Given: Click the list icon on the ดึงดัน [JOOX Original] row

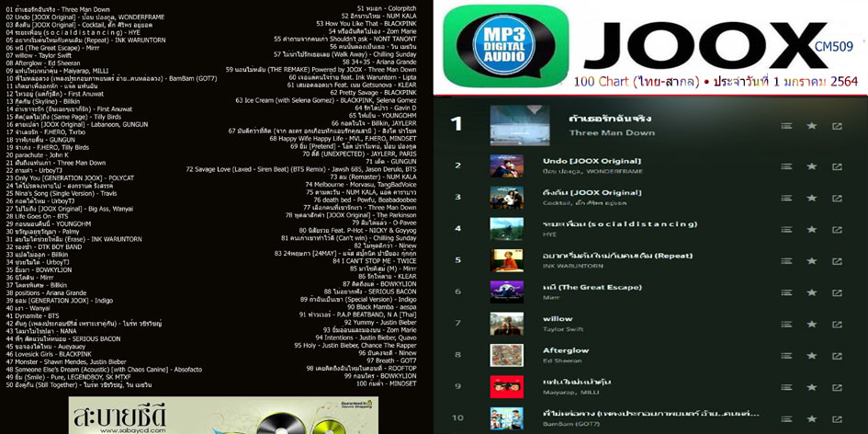Looking at the screenshot, I should [786, 198].
